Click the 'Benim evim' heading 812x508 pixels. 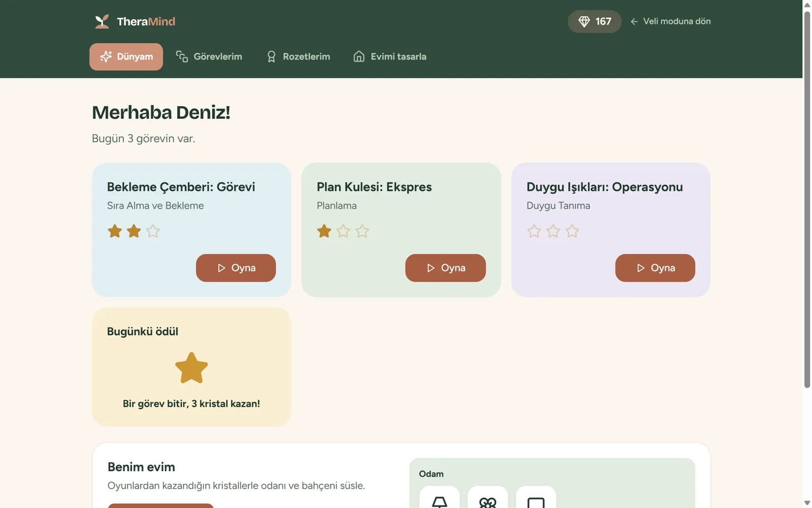coord(141,467)
